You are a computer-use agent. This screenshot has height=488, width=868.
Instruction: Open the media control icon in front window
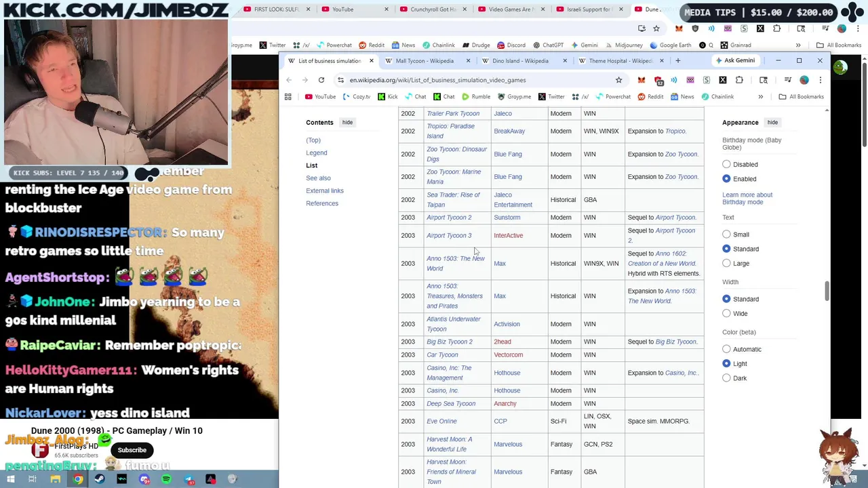tap(787, 80)
